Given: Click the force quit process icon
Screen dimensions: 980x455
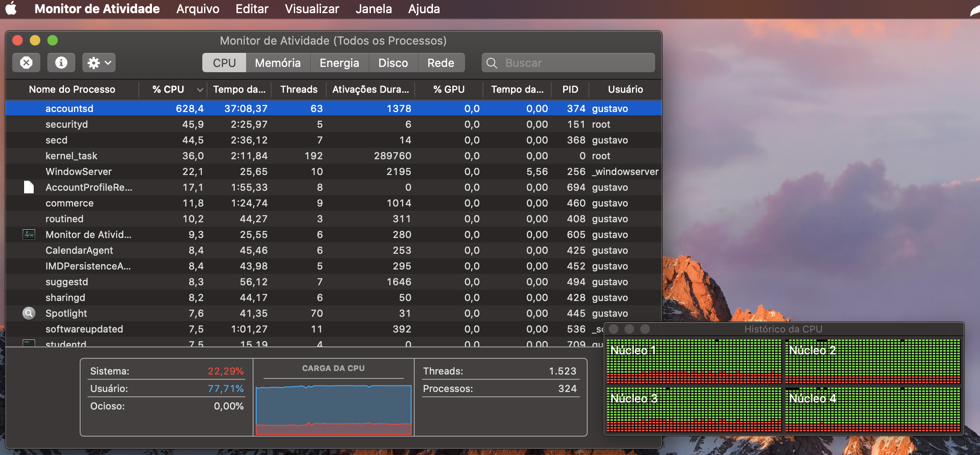Looking at the screenshot, I should pyautogui.click(x=26, y=63).
